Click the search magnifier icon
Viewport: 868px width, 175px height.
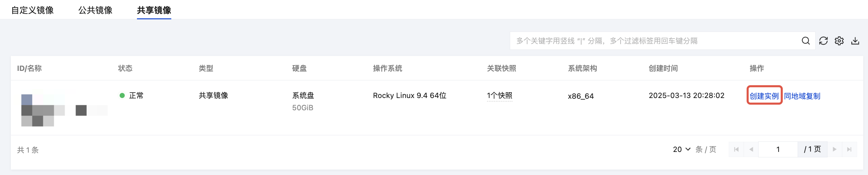(x=805, y=41)
